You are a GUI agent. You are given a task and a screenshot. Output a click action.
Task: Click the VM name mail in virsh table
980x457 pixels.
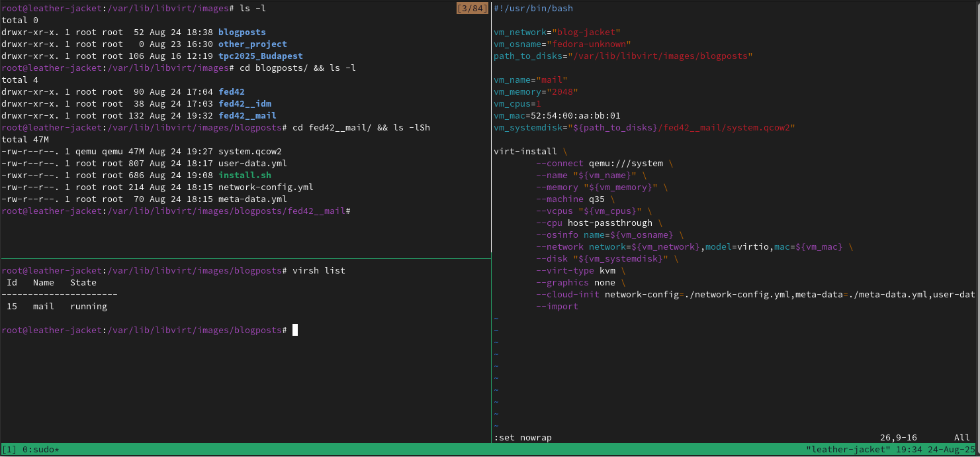pos(44,306)
